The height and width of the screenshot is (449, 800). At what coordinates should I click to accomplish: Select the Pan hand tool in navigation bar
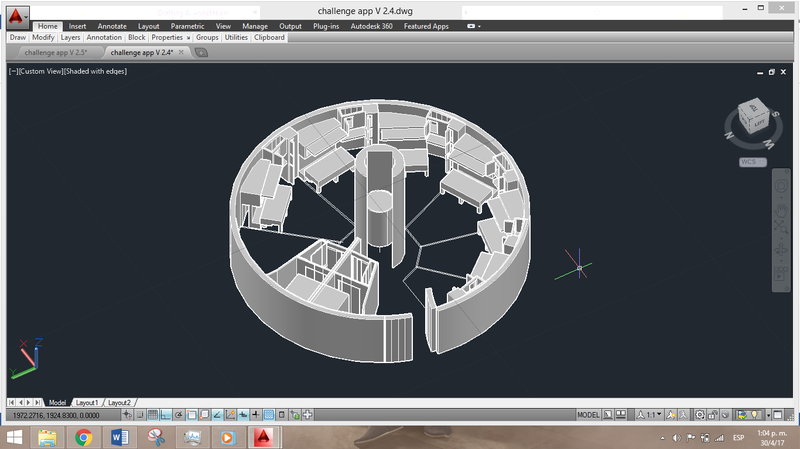click(782, 212)
